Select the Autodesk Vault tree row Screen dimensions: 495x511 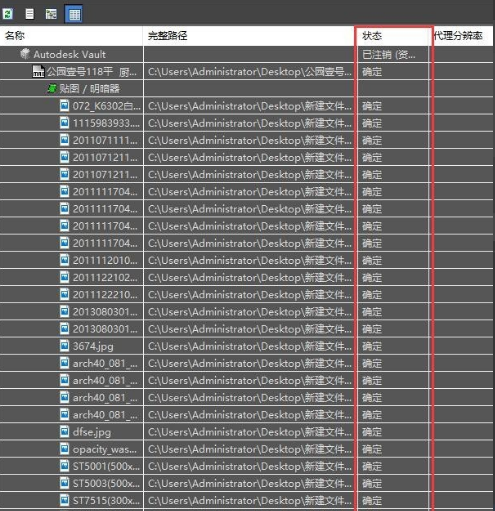[246, 54]
